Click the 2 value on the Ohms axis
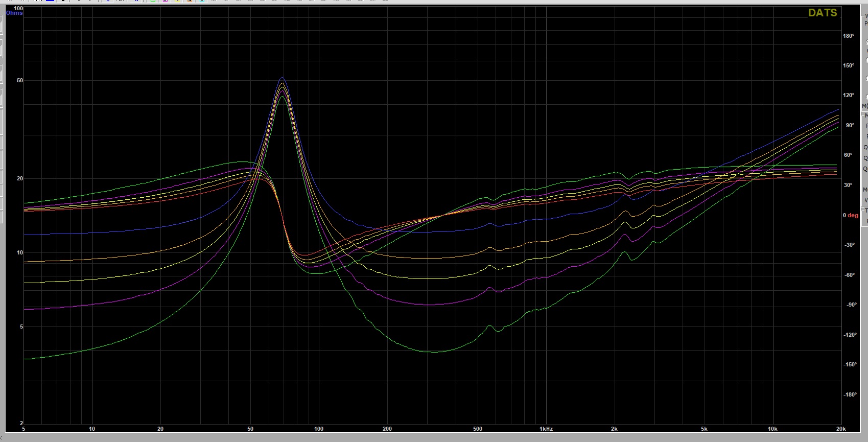The image size is (868, 442). (21, 424)
